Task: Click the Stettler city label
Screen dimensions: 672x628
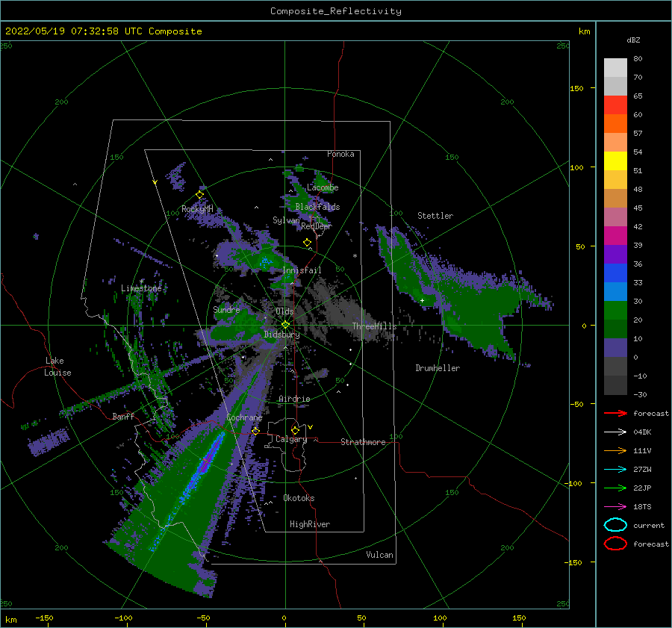Action: [x=435, y=216]
